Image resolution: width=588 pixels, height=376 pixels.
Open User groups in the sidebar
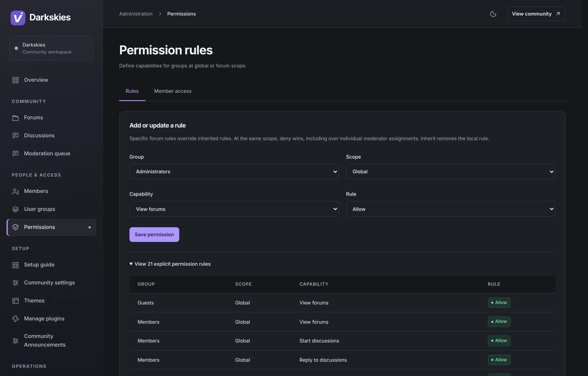pos(51,209)
